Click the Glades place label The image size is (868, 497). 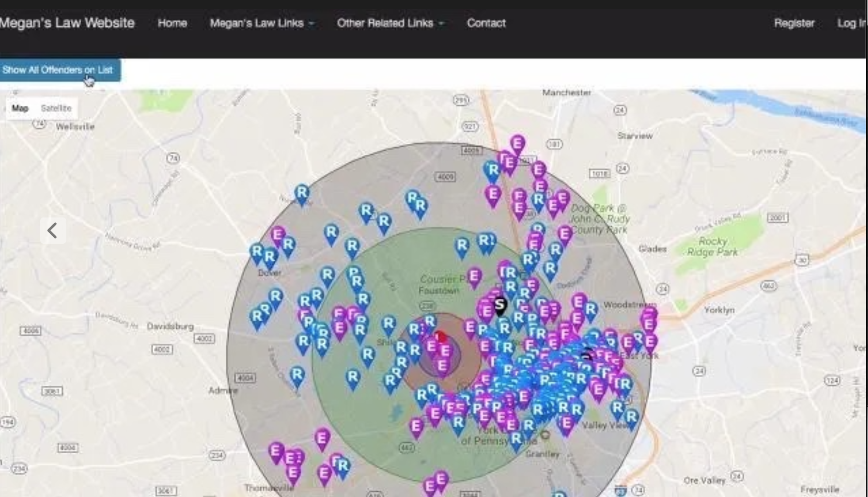652,249
